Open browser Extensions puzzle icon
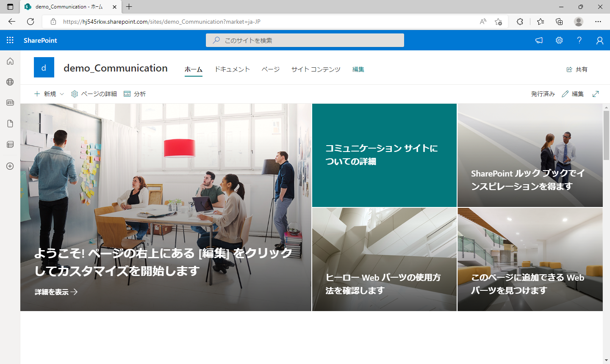Screen dimensions: 610x364 [520, 22]
